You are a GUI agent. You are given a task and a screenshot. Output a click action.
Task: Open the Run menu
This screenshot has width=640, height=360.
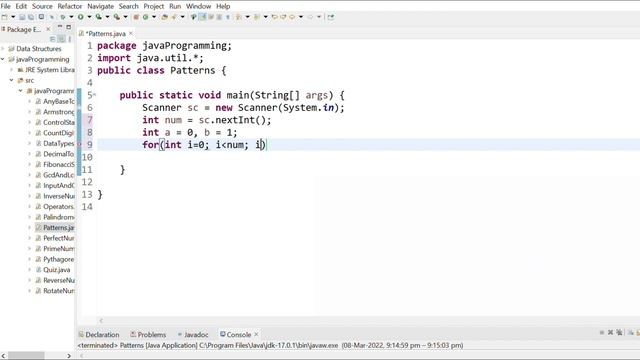(x=175, y=6)
